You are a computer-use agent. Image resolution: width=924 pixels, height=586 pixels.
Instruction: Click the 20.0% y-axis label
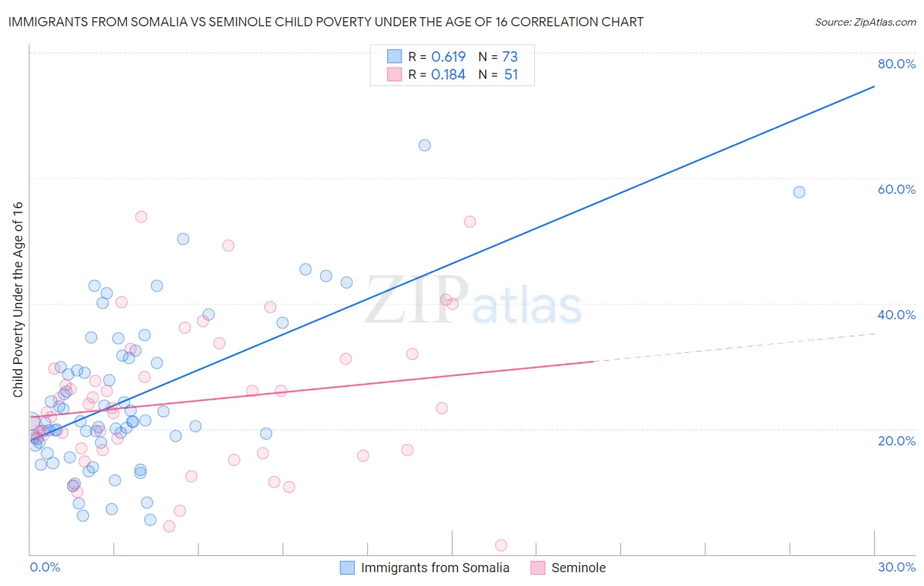[x=896, y=440]
